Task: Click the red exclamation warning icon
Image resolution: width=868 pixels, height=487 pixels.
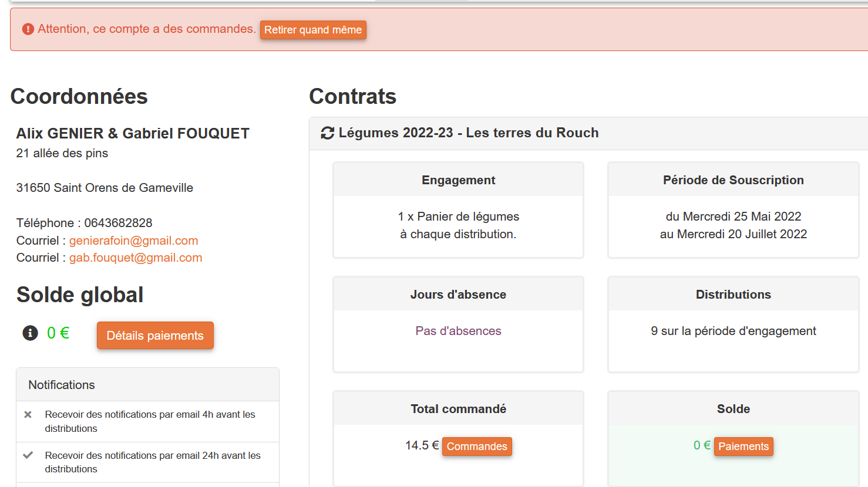Action: [x=28, y=29]
